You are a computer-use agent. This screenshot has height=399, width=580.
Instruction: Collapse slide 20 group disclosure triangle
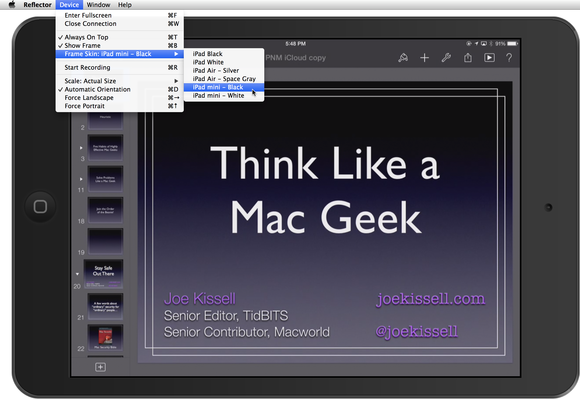point(77,274)
